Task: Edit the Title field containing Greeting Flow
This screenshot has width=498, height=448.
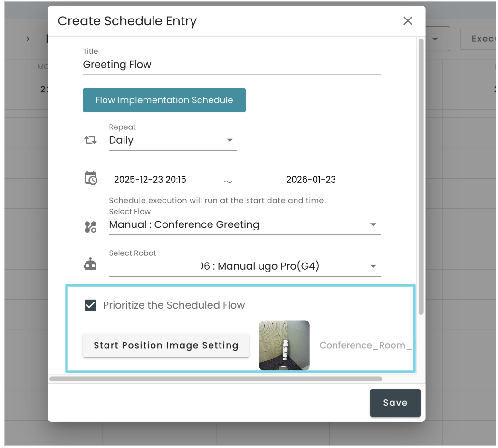Action: point(231,64)
